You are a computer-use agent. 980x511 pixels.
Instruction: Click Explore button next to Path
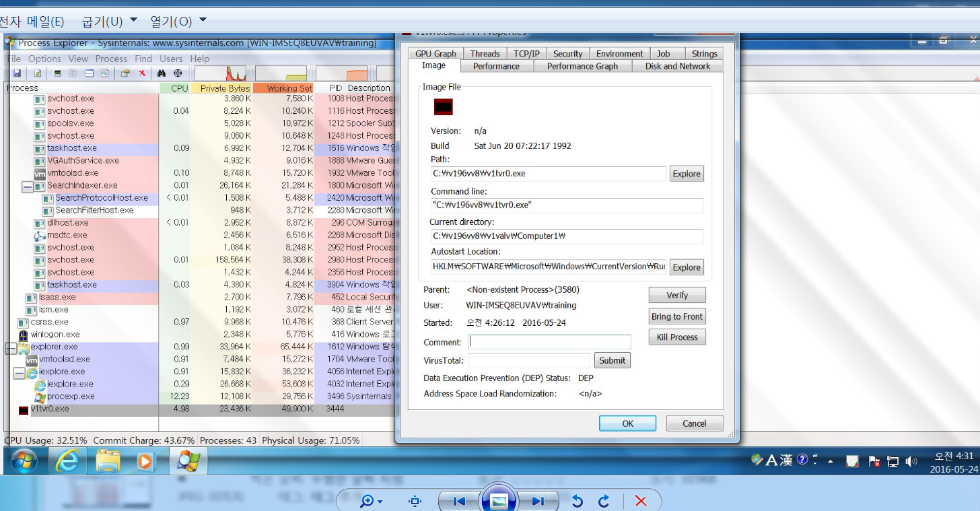tap(687, 174)
